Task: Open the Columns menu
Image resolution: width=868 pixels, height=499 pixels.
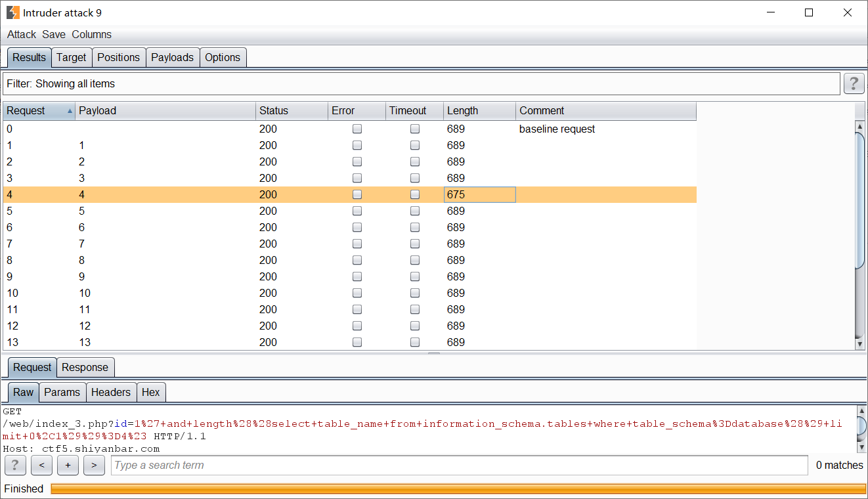Action: pyautogui.click(x=92, y=35)
